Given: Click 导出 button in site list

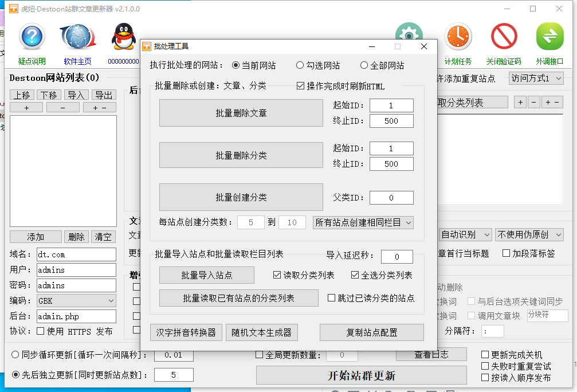Looking at the screenshot, I should point(104,95).
